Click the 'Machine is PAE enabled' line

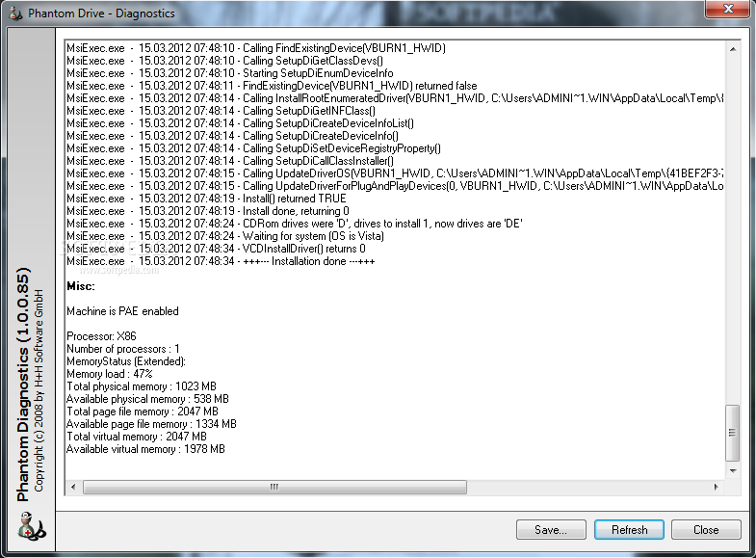(x=122, y=311)
